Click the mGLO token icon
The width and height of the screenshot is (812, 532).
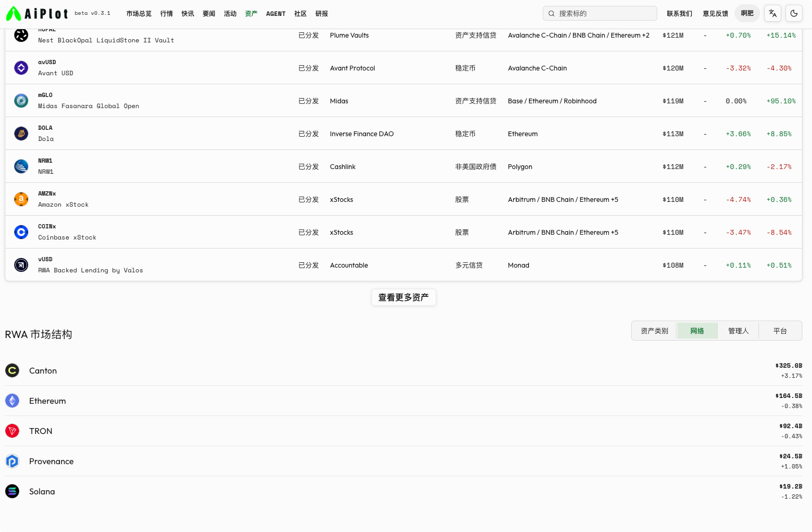21,101
